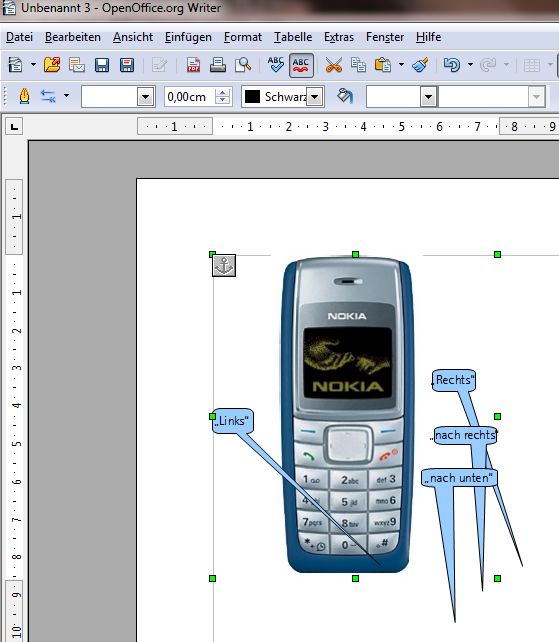Screen dimensions: 559x642
Task: Click the Copy icon
Action: tap(358, 65)
